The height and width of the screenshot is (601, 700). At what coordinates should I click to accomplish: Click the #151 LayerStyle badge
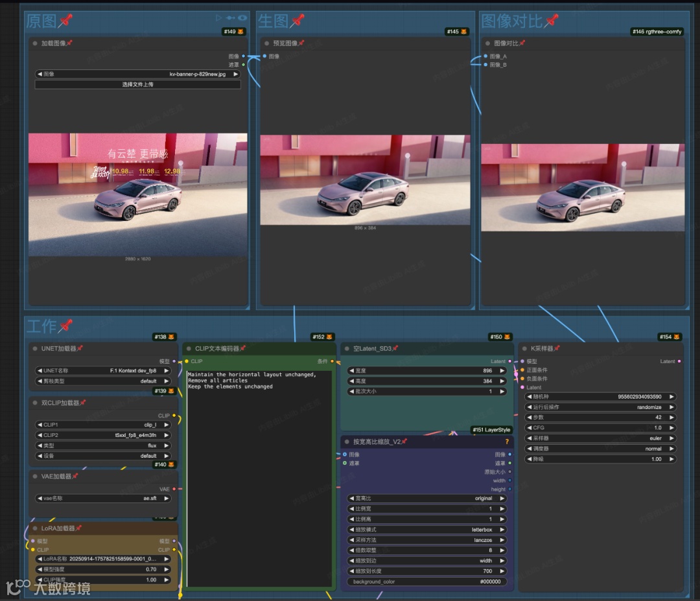coord(491,430)
